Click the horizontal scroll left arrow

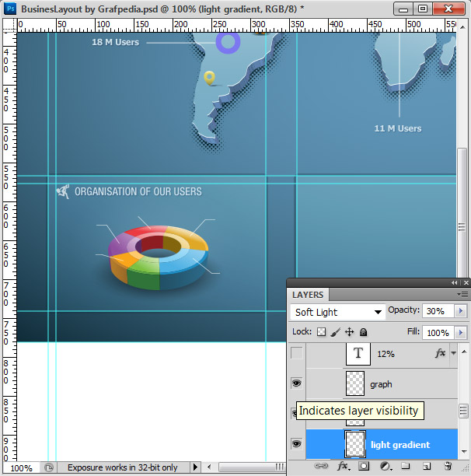pos(208,467)
